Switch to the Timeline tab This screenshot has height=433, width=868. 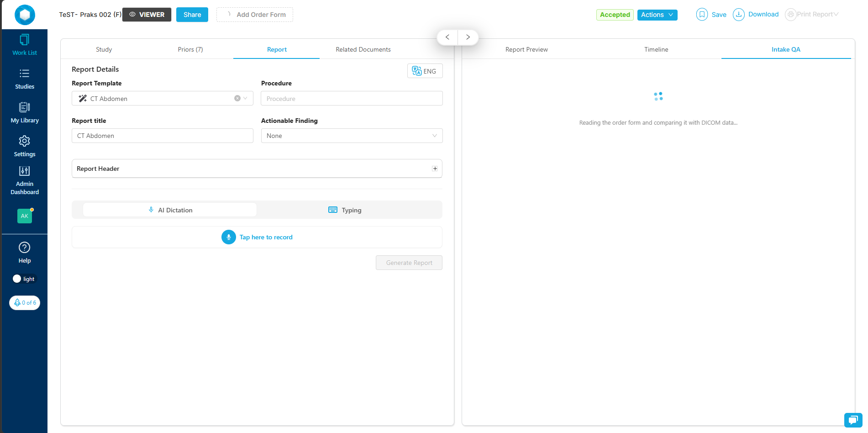click(656, 49)
